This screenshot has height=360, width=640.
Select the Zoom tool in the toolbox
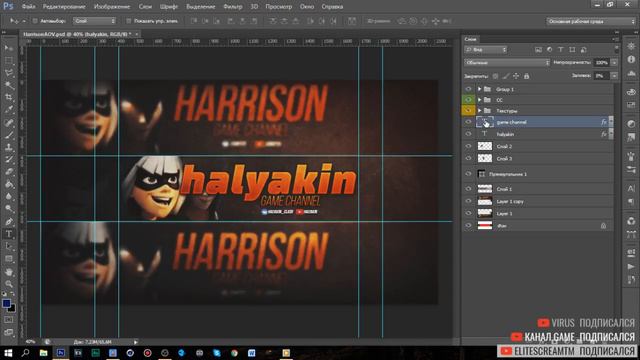point(9,284)
